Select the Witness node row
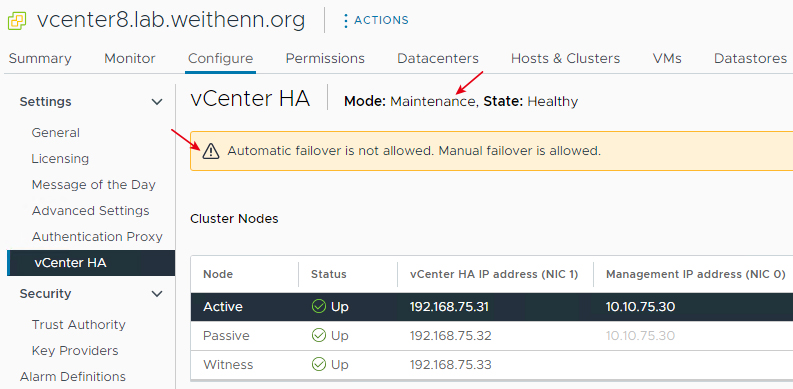Image resolution: width=793 pixels, height=389 pixels. coord(492,364)
